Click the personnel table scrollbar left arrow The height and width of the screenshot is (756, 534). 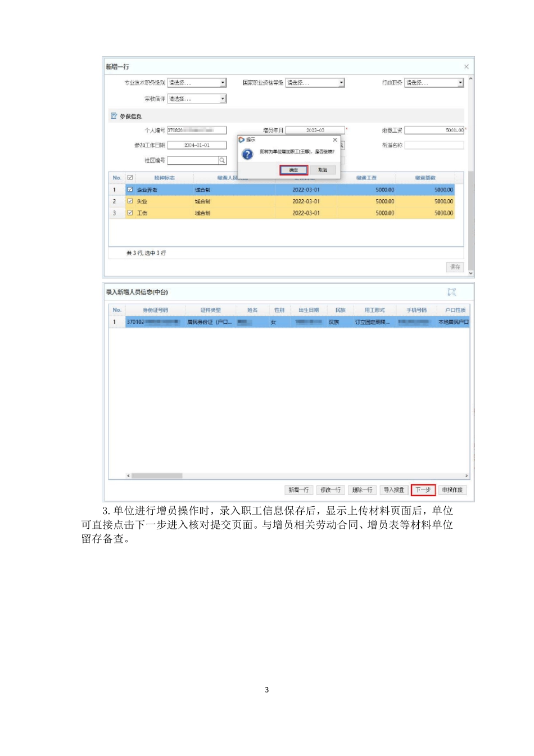click(128, 476)
